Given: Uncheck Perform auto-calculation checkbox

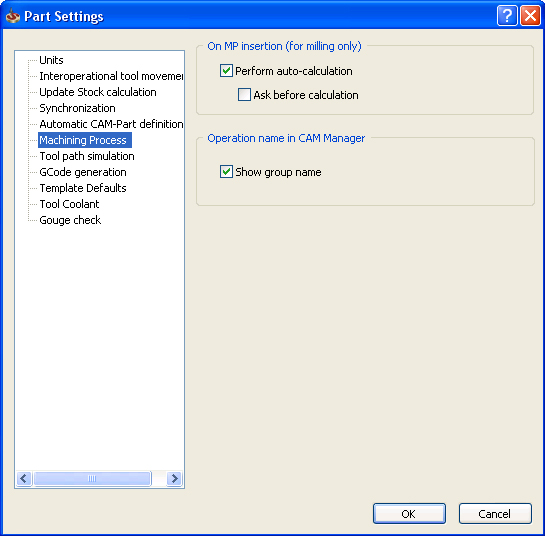Looking at the screenshot, I should coord(226,71).
